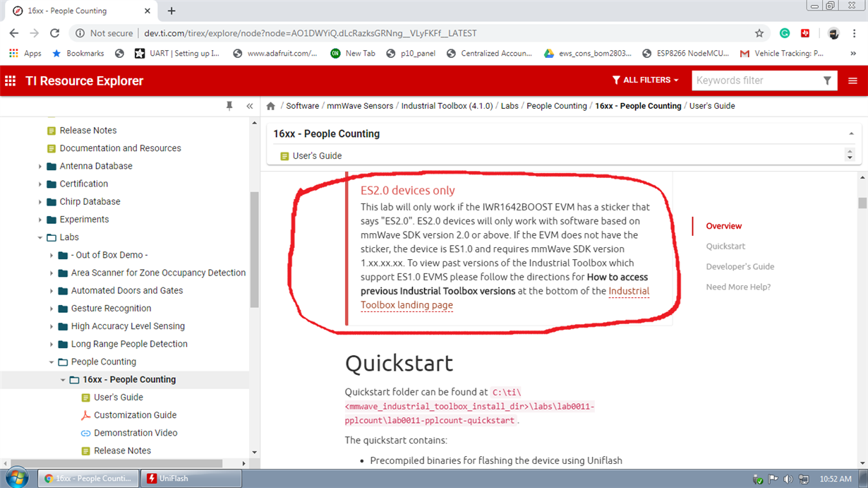Screen dimensions: 868x488
Task: Click the filter funnel icon in Keywords filter
Action: click(x=827, y=81)
